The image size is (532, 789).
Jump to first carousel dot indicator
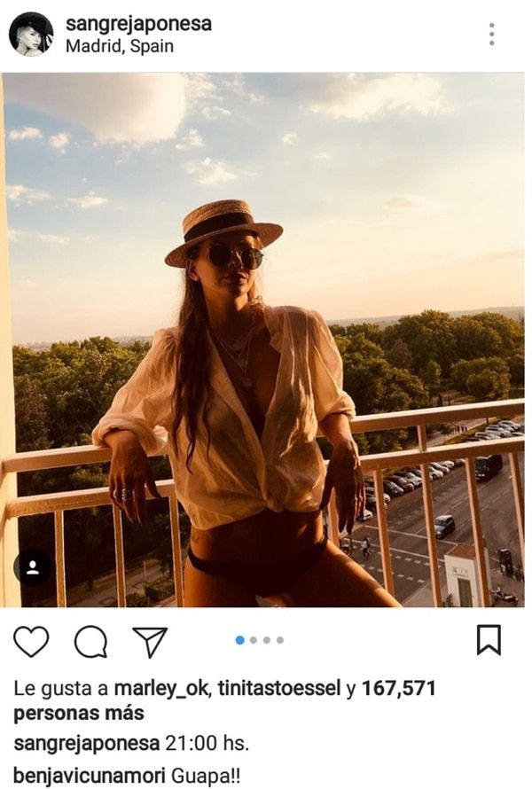pos(240,639)
